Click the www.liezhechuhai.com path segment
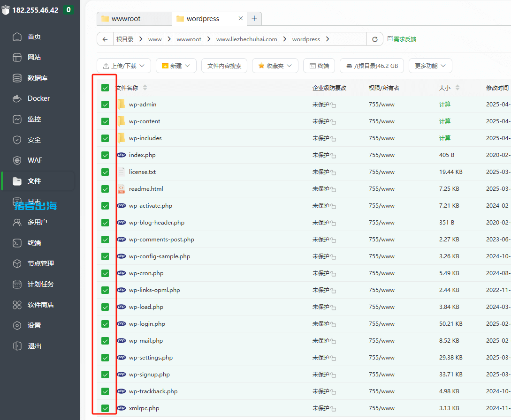The width and height of the screenshot is (511, 420). coord(246,39)
